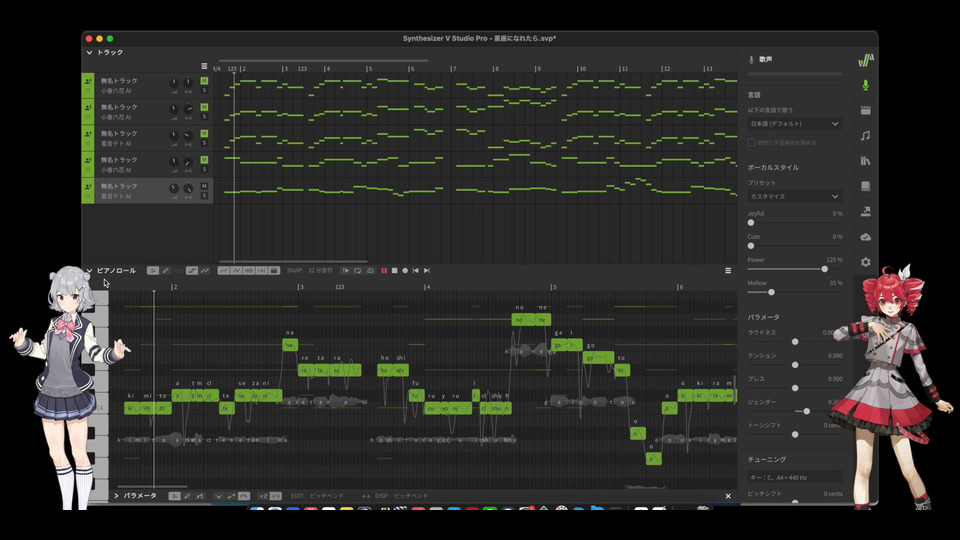Toggle the stepped pitch line display icon
The height and width of the screenshot is (540, 960).
click(192, 271)
